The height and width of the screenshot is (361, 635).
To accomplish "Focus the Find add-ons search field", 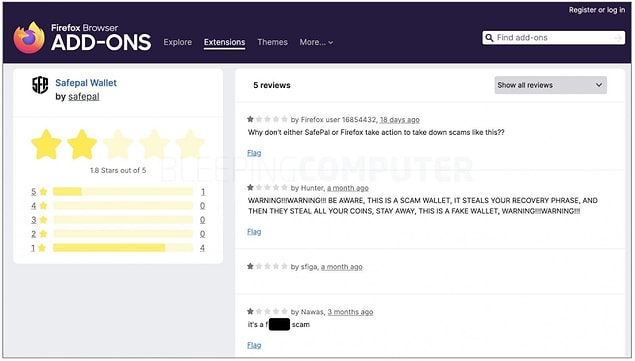I will coord(554,38).
